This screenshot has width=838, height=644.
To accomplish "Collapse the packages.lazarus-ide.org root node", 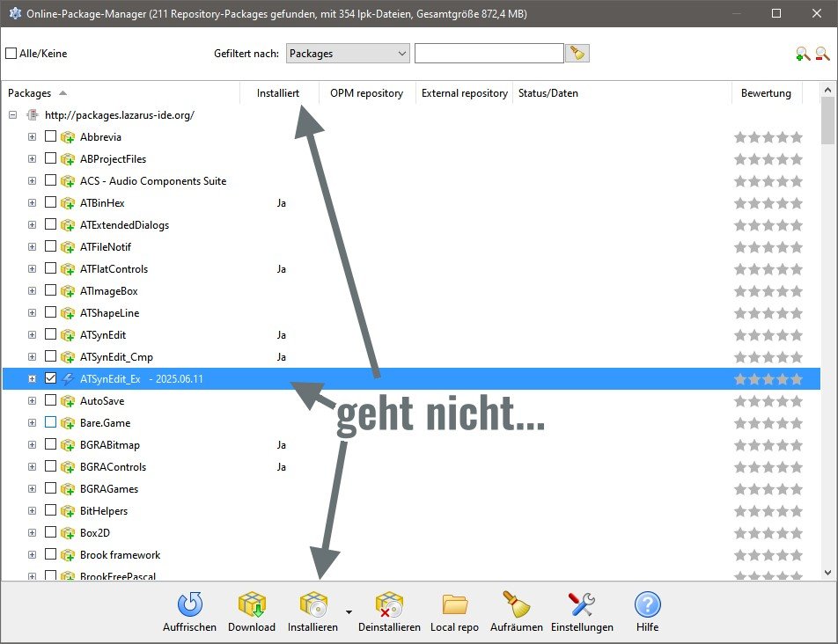I will click(13, 114).
